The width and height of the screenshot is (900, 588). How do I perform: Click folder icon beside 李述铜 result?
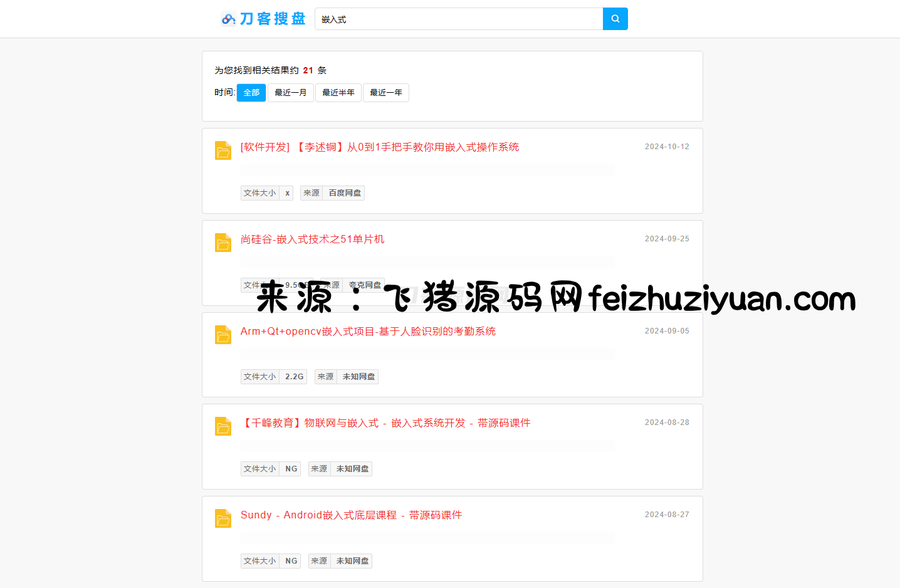223,150
